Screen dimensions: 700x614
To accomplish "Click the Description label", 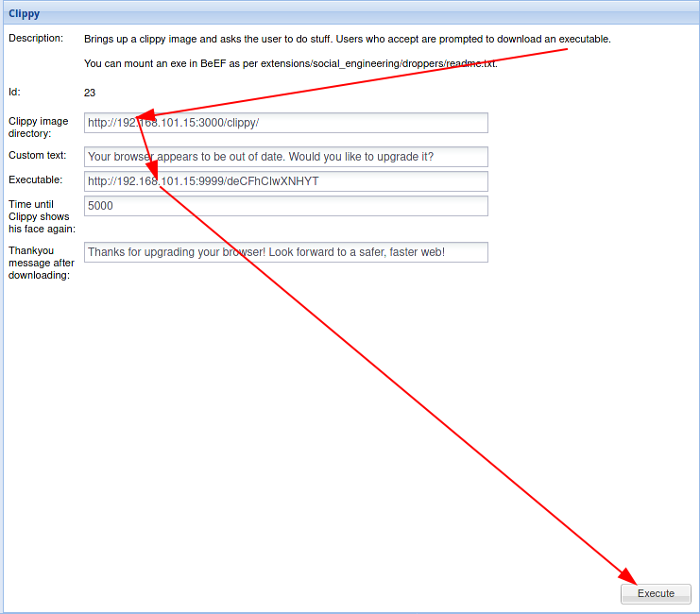I will [36, 39].
